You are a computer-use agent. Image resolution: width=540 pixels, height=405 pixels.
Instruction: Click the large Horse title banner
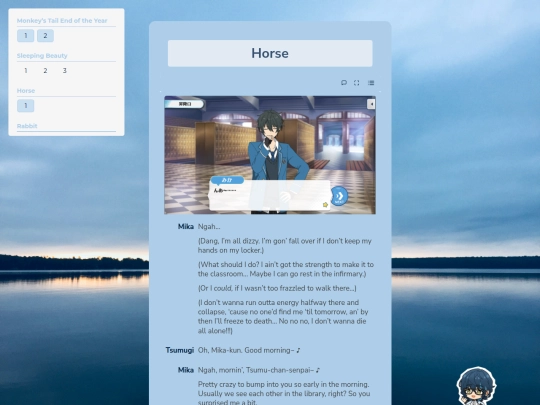pyautogui.click(x=270, y=53)
